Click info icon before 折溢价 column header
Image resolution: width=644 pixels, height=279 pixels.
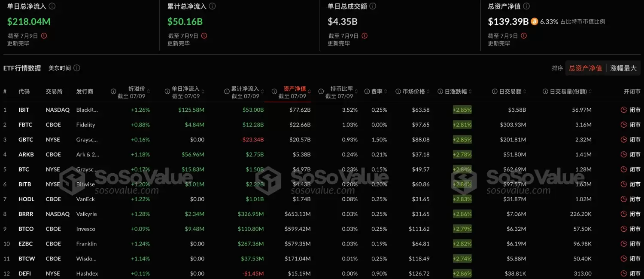(114, 92)
